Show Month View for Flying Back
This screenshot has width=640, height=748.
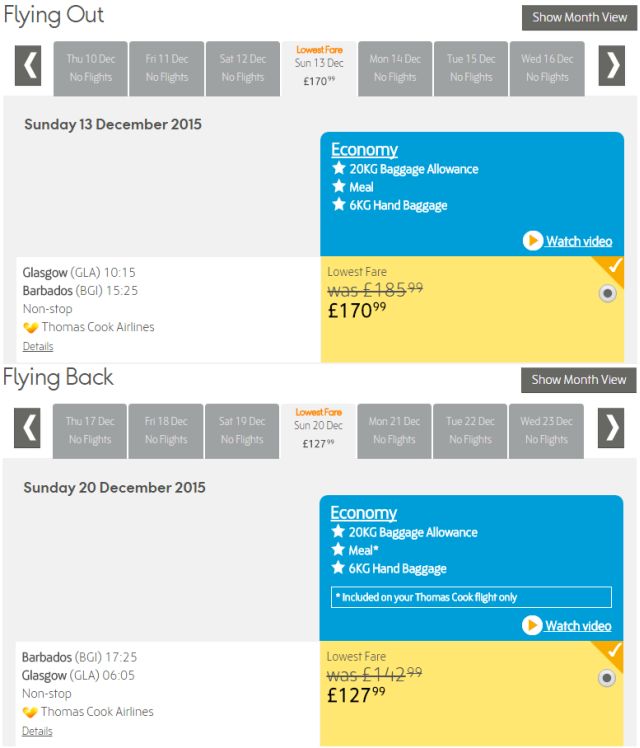click(578, 380)
